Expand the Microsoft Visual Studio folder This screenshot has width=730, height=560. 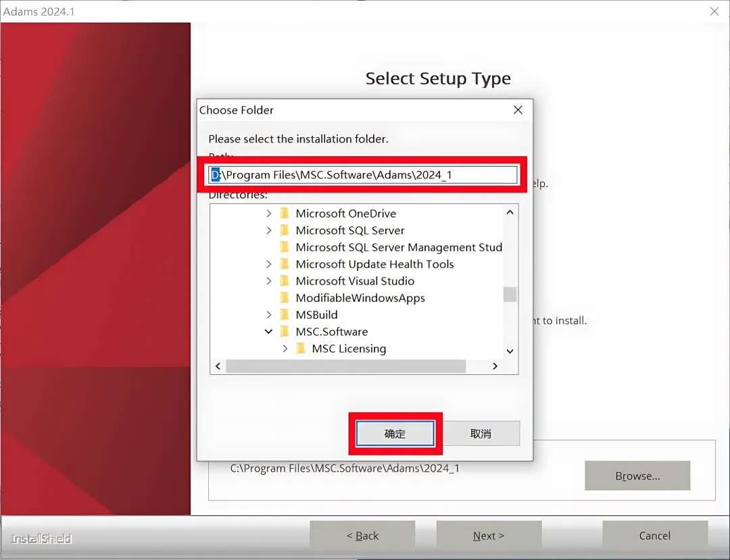[268, 281]
